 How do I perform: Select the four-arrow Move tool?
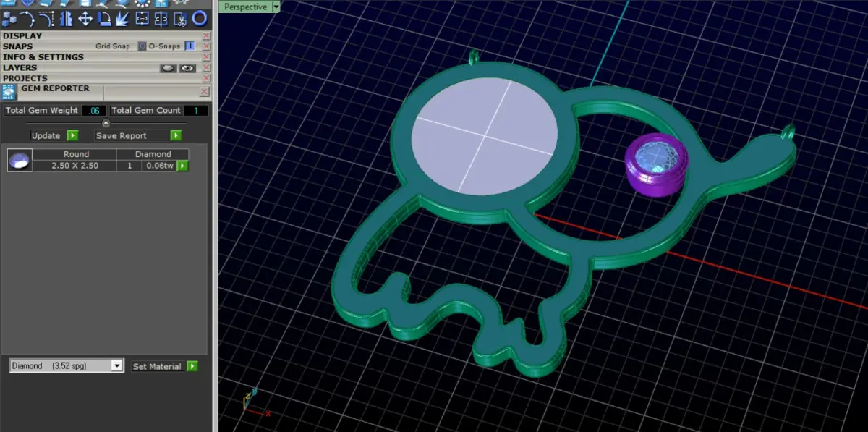tap(85, 19)
